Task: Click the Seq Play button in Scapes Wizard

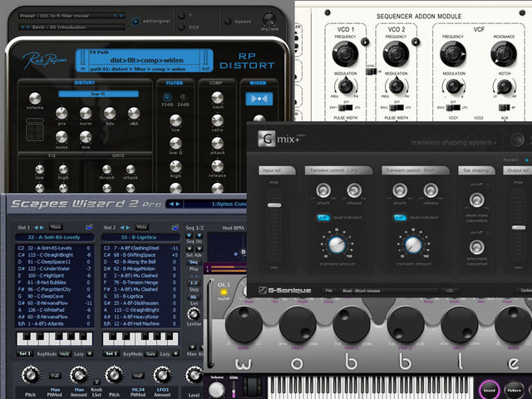Action: (x=194, y=263)
